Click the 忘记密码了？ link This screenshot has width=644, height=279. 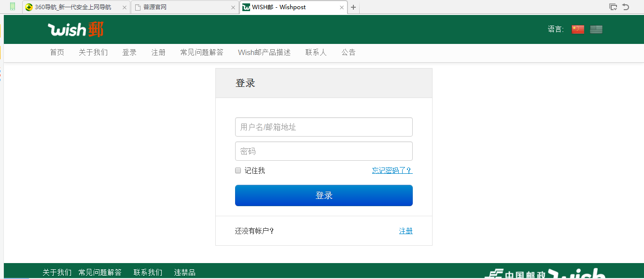pyautogui.click(x=392, y=170)
